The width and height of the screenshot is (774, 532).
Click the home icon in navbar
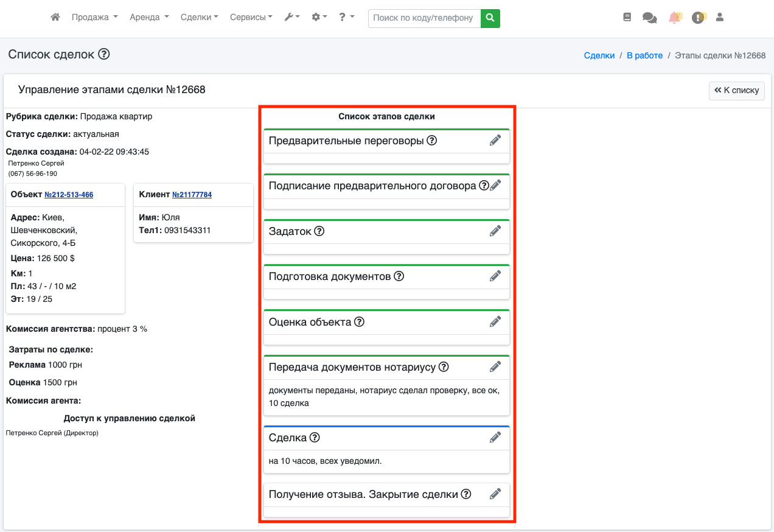(55, 18)
